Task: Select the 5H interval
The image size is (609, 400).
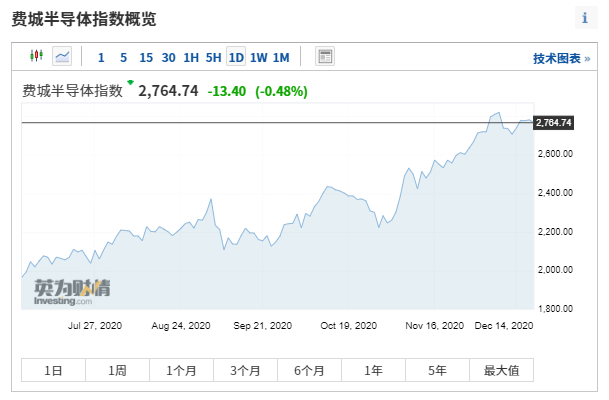Action: (214, 57)
